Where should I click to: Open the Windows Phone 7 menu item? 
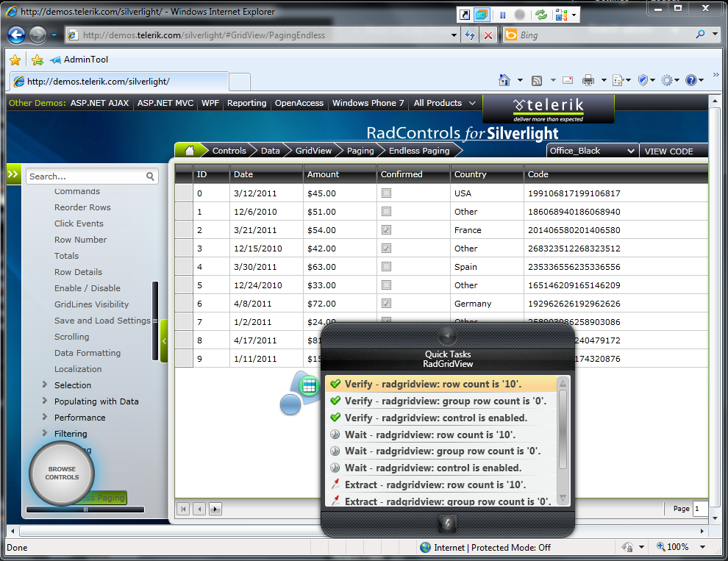click(x=368, y=103)
